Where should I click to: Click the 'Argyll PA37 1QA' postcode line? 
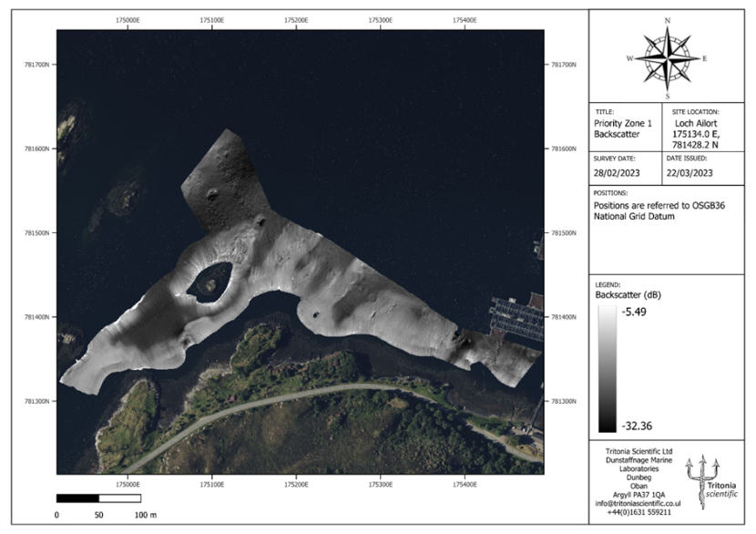coord(639,495)
